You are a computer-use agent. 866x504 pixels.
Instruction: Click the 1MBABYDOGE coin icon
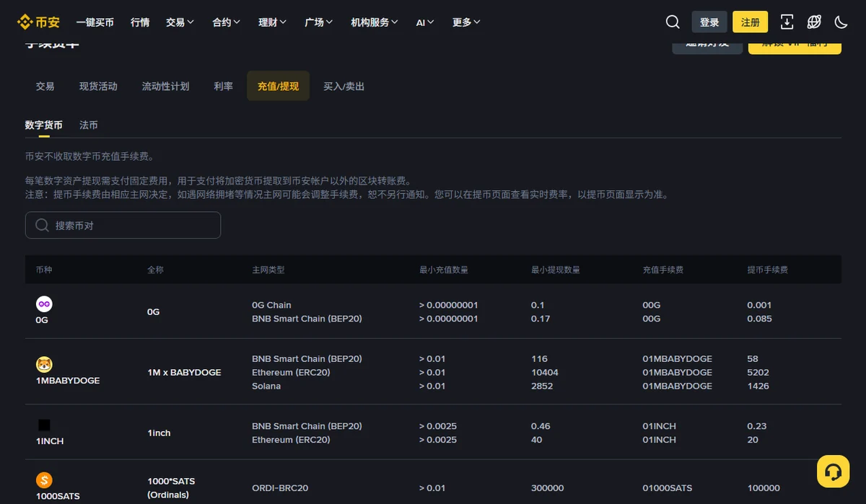44,365
